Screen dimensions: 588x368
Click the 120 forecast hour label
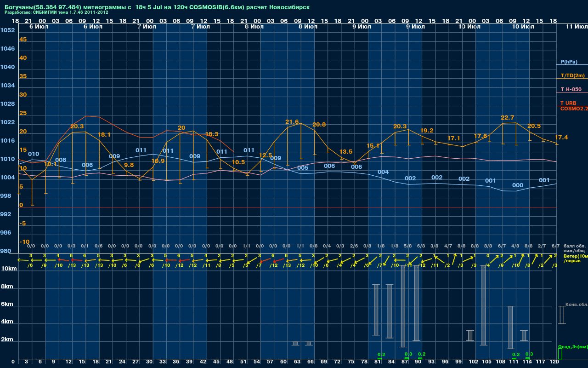554,362
